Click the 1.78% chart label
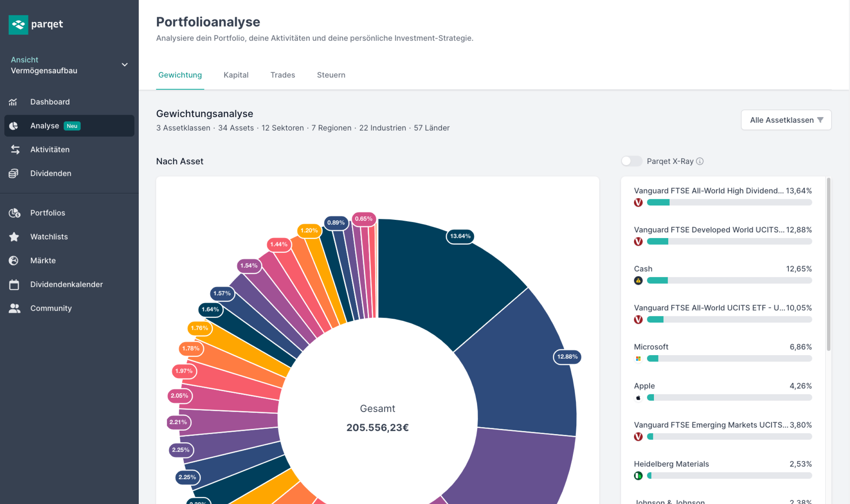Viewport: 850px width, 504px height. click(x=190, y=348)
